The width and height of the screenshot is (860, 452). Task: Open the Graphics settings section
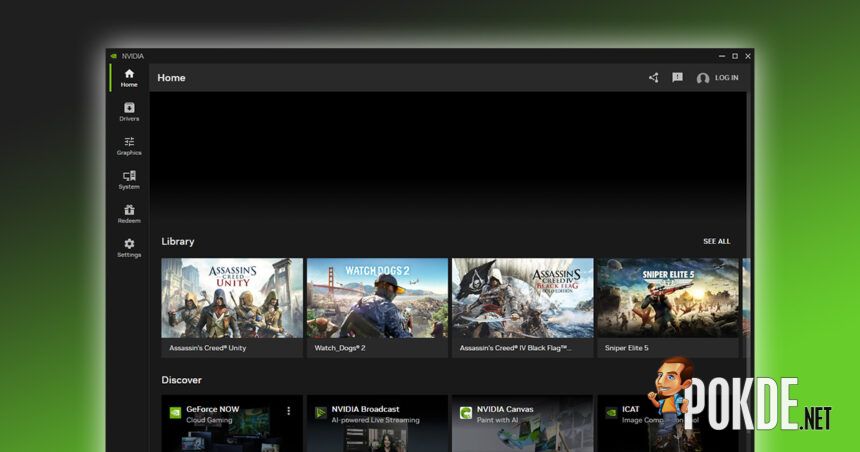point(129,146)
